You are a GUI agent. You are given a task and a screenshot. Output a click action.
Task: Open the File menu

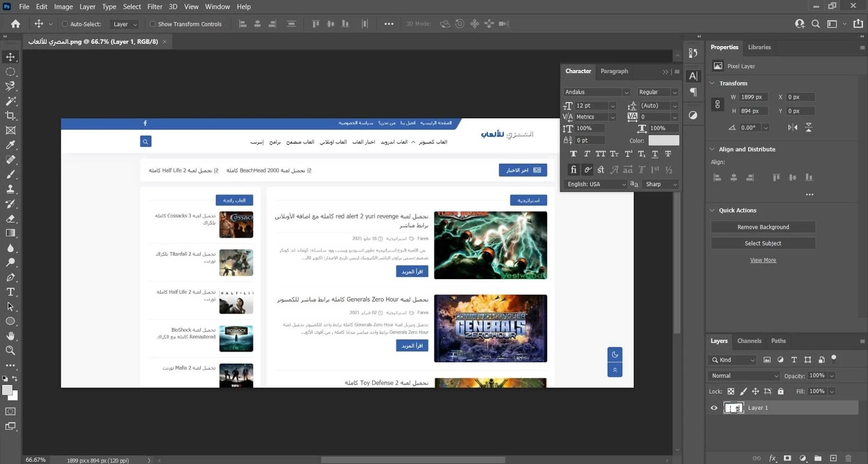[x=24, y=7]
